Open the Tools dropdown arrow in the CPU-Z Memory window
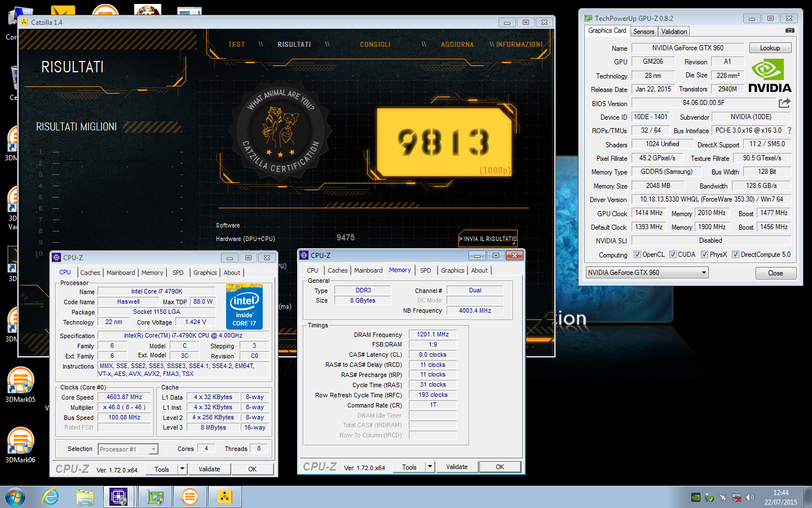The height and width of the screenshot is (508, 812). [x=430, y=467]
